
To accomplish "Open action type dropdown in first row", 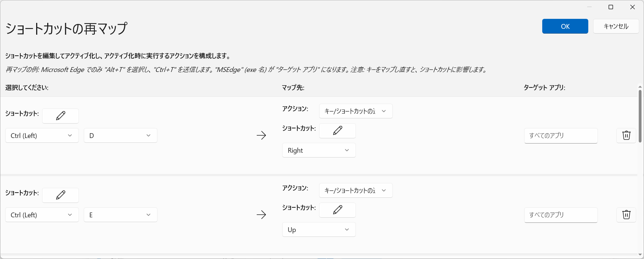I will pos(356,111).
